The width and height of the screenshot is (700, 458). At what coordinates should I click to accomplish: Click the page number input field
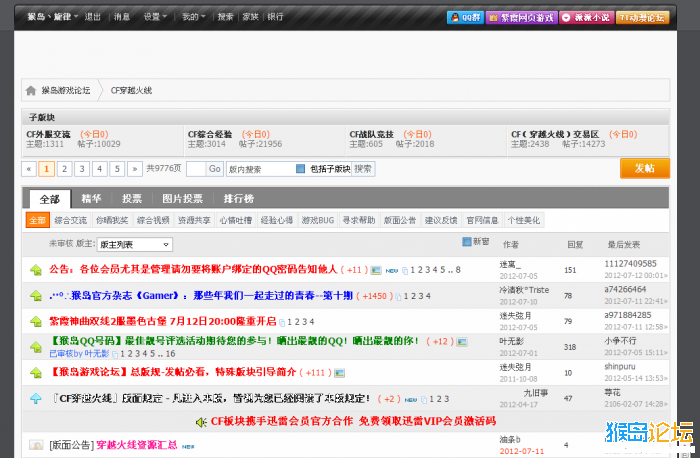point(196,169)
